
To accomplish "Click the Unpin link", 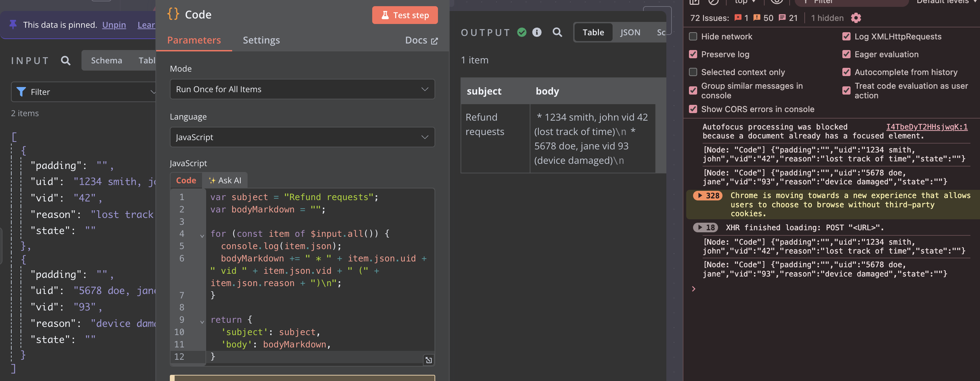I will point(114,25).
